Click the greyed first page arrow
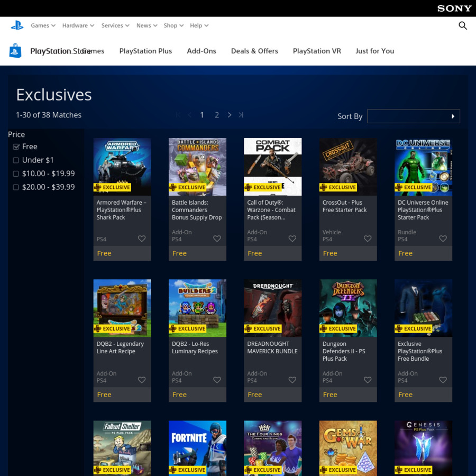 pos(178,115)
